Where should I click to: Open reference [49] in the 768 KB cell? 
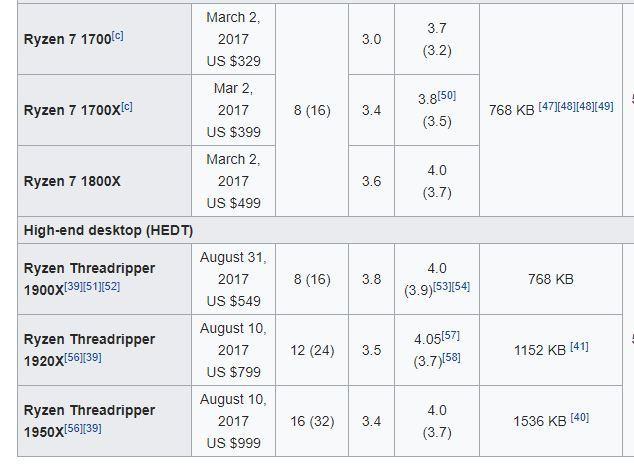[x=604, y=106]
